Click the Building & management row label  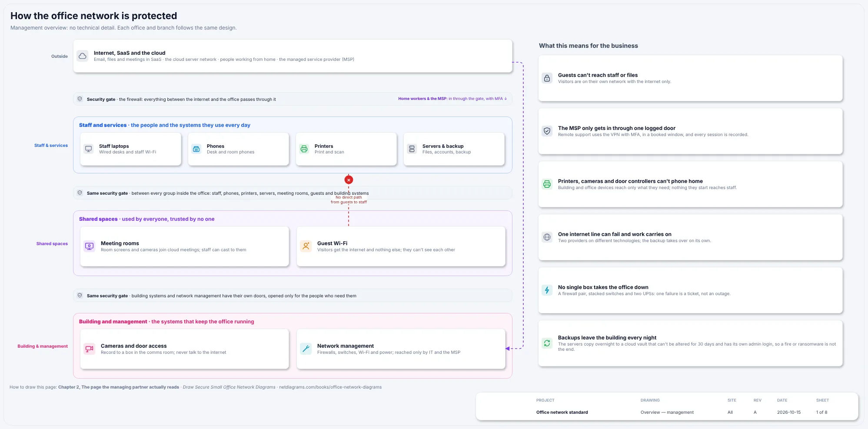pyautogui.click(x=43, y=346)
